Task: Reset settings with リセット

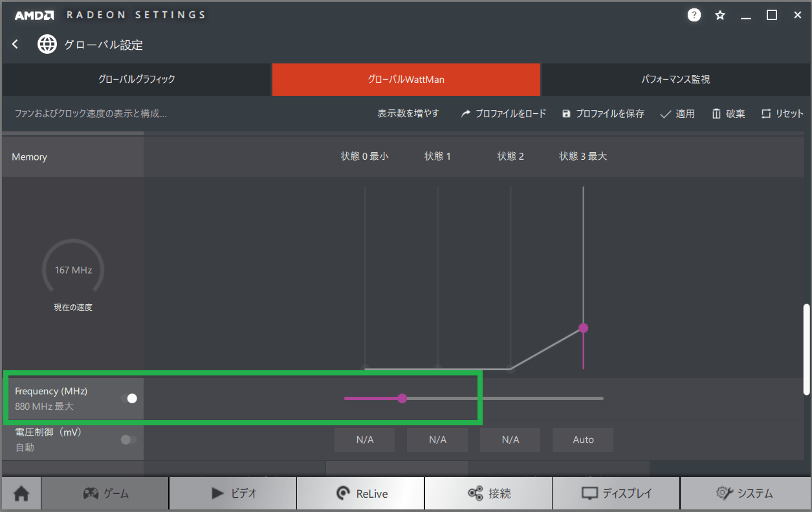Action: pyautogui.click(x=782, y=113)
